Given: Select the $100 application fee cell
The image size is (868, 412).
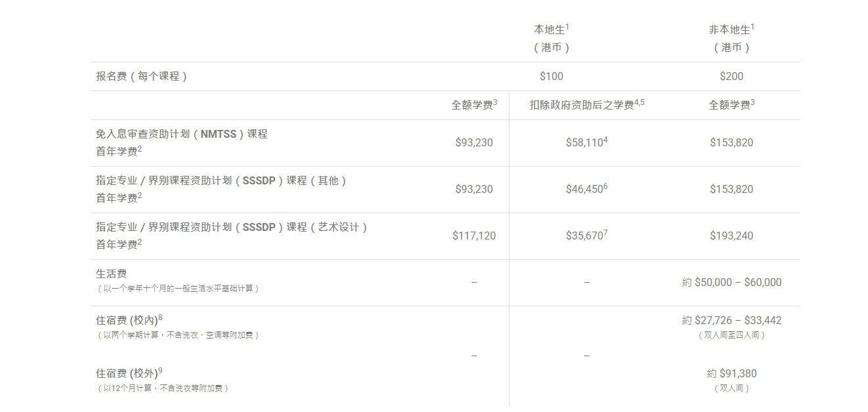Looking at the screenshot, I should [551, 76].
